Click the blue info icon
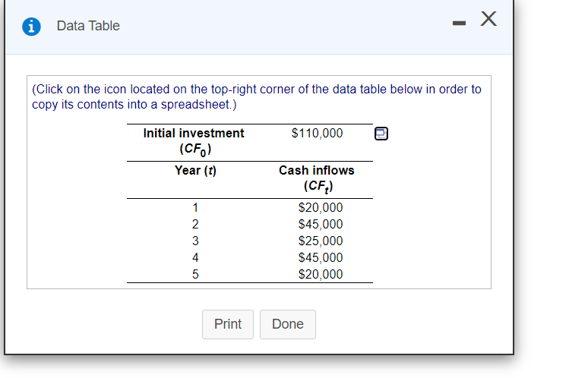The image size is (588, 378). [x=33, y=26]
